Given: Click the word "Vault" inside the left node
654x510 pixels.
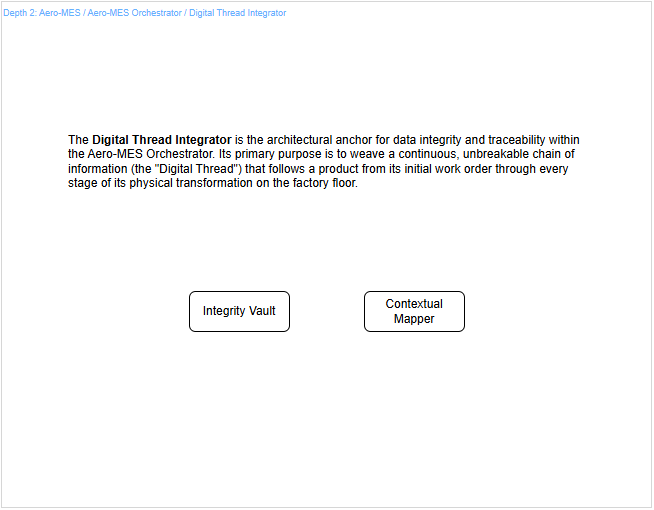Looking at the screenshot, I should click(x=260, y=311).
